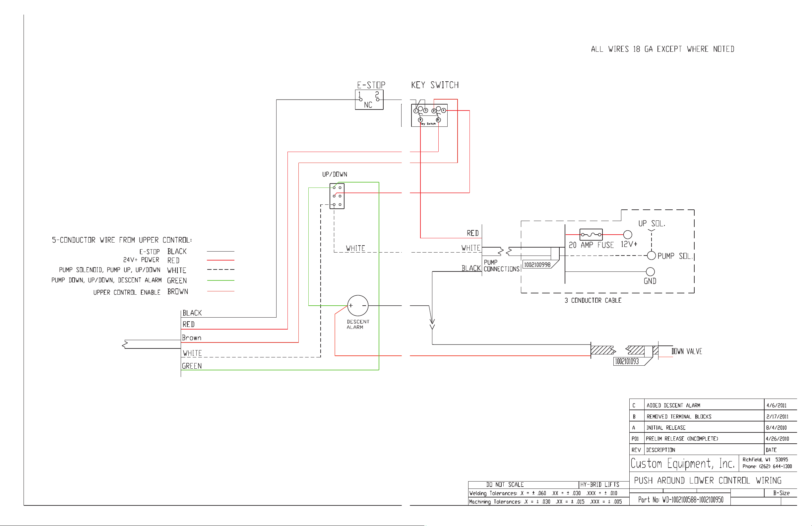812x526 pixels.
Task: Click revision entry 'INITIAL RELEASE'
Action: (666, 428)
